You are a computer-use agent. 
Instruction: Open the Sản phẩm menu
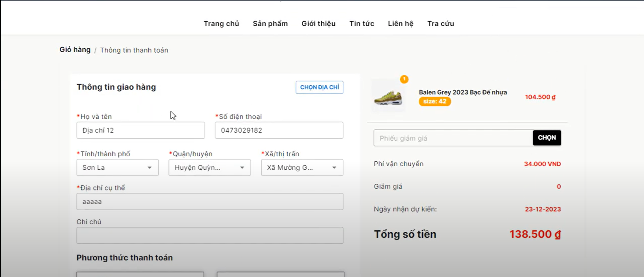pos(270,23)
